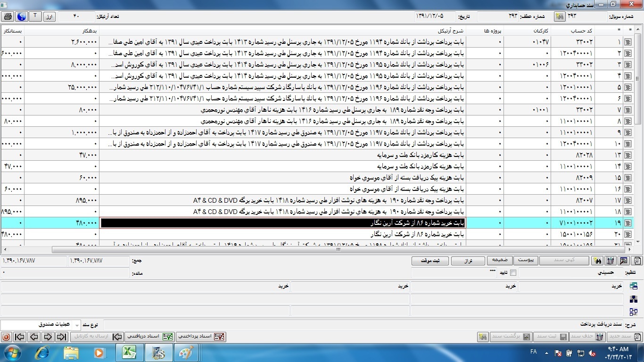Image resolution: width=644 pixels, height=362 pixels.
Task: Click the row 17 document icon
Action: [628, 200]
